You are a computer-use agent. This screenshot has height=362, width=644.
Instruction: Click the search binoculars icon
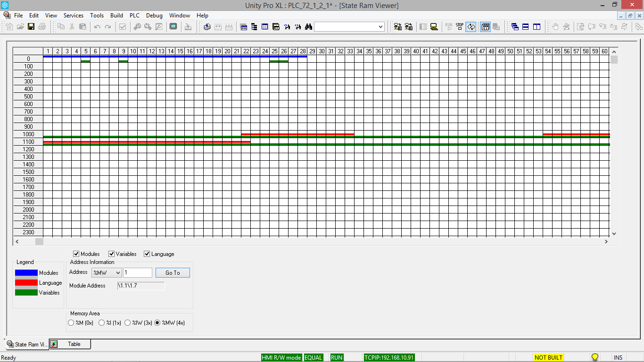click(x=307, y=27)
